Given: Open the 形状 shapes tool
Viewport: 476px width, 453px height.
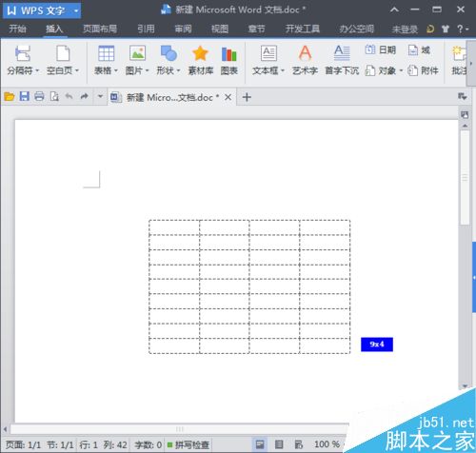Looking at the screenshot, I should coord(169,60).
